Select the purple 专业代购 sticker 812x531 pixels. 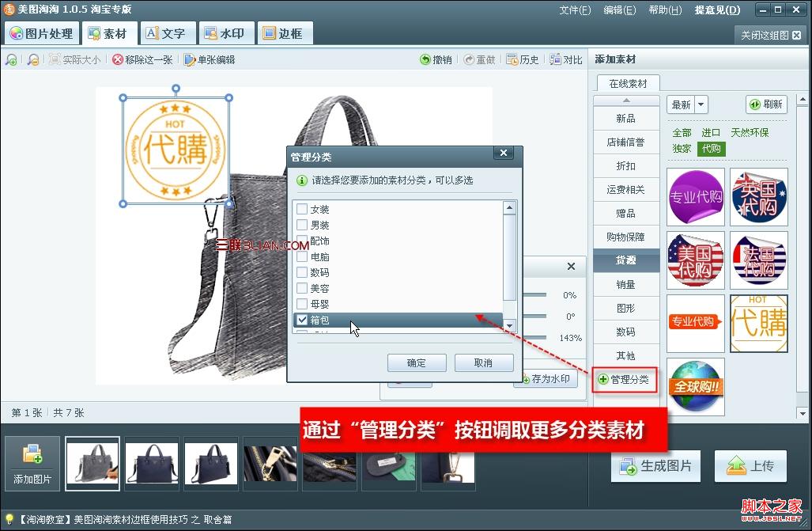(696, 196)
